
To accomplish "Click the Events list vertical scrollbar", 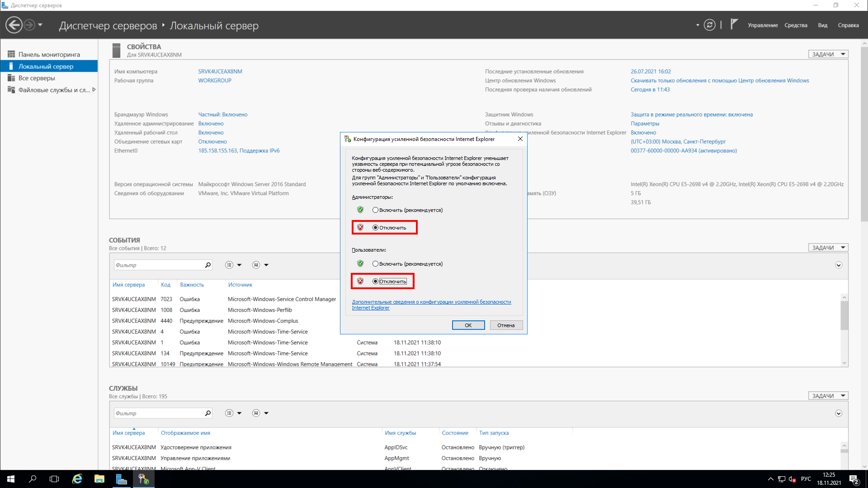I will click(x=844, y=316).
